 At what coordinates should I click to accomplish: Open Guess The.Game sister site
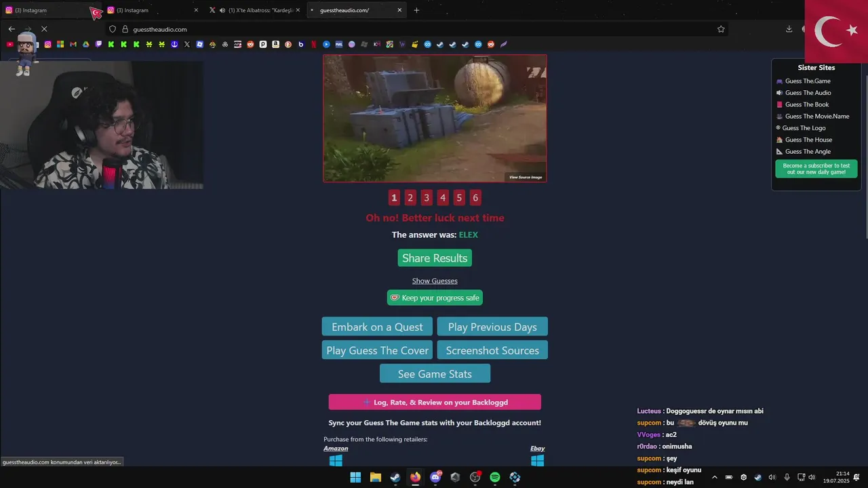808,81
